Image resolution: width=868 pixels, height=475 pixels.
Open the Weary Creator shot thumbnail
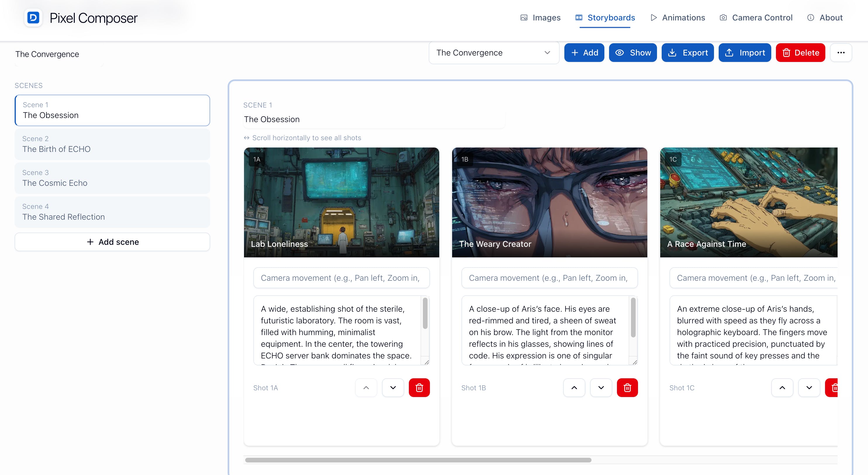pyautogui.click(x=549, y=202)
